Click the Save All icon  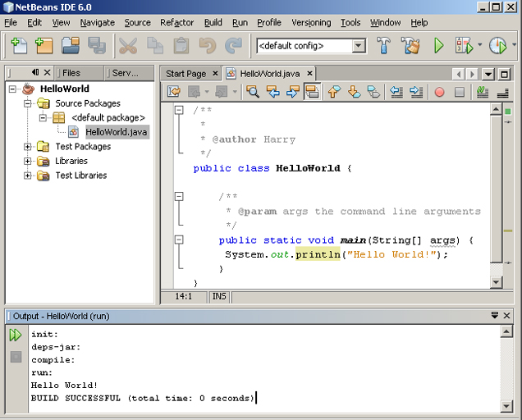97,46
